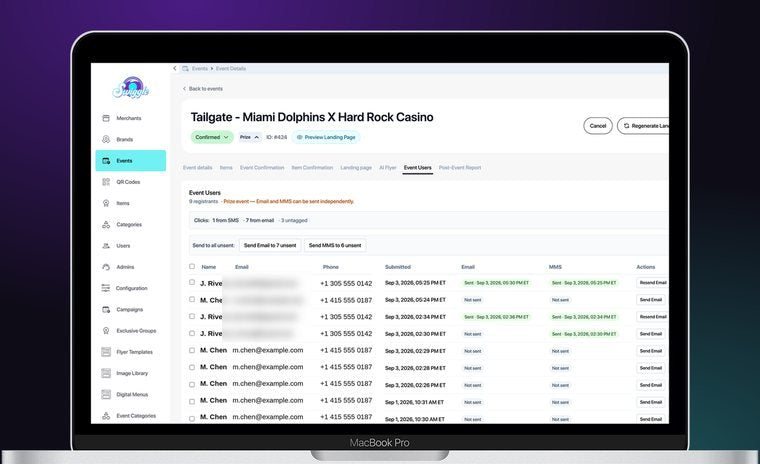Open the Categories sidebar icon
The height and width of the screenshot is (464, 760).
(106, 224)
